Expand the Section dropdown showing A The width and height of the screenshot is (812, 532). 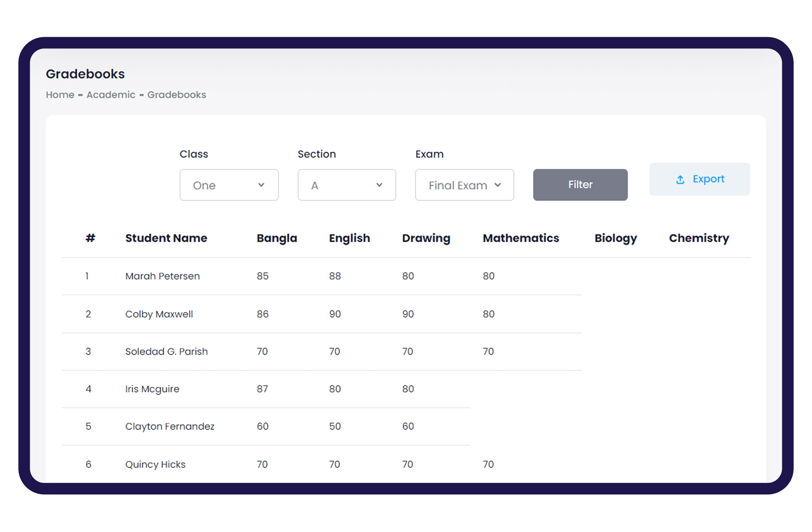point(347,185)
